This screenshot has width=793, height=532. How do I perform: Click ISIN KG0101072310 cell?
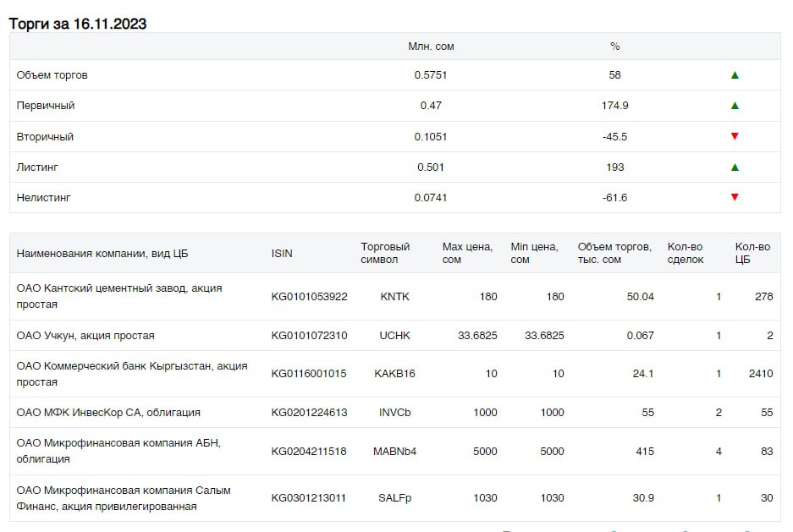(309, 336)
